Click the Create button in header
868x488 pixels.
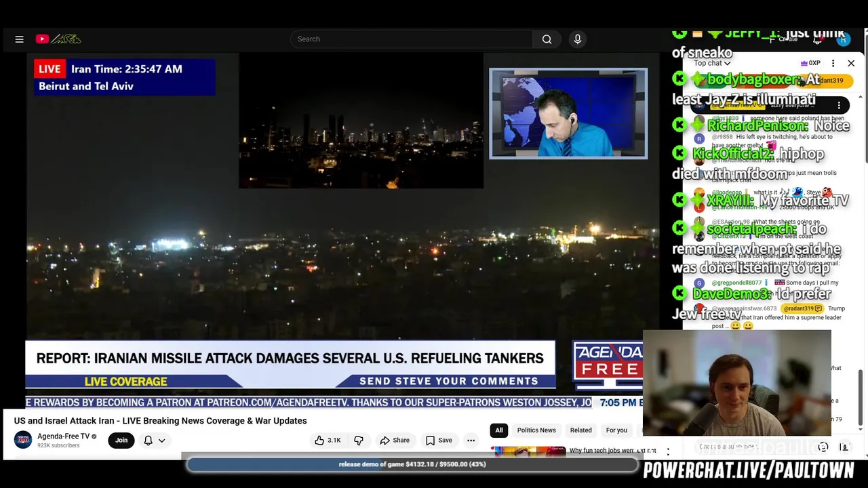pyautogui.click(x=785, y=39)
